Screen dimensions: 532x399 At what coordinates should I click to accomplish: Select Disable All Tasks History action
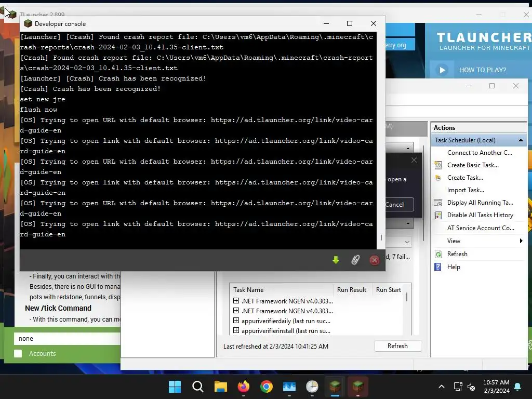pyautogui.click(x=480, y=215)
